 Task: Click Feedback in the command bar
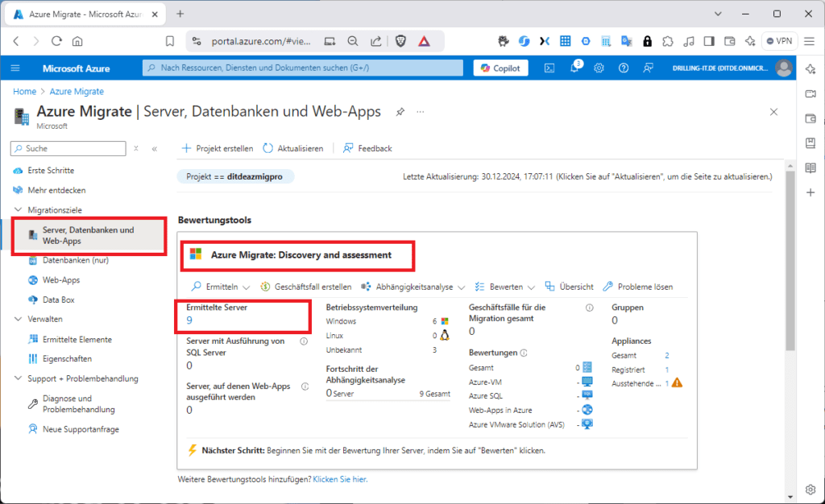point(367,149)
